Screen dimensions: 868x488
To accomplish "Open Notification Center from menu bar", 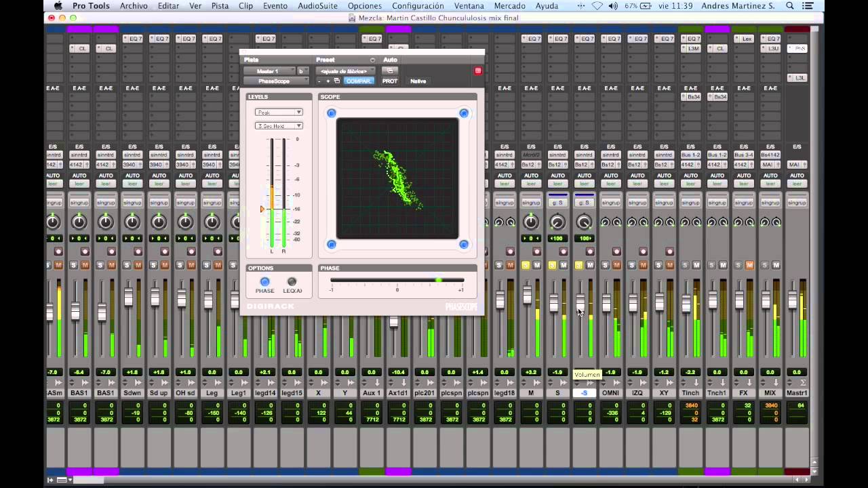I will tap(808, 6).
